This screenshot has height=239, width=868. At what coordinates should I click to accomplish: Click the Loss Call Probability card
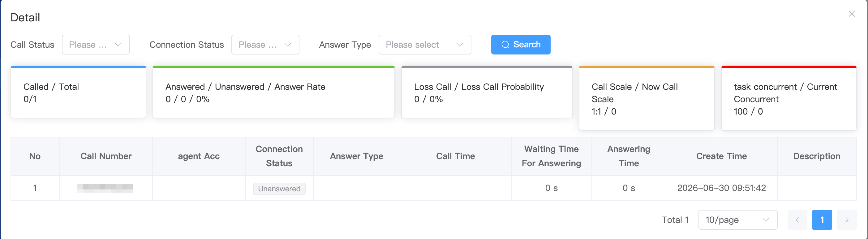point(487,92)
